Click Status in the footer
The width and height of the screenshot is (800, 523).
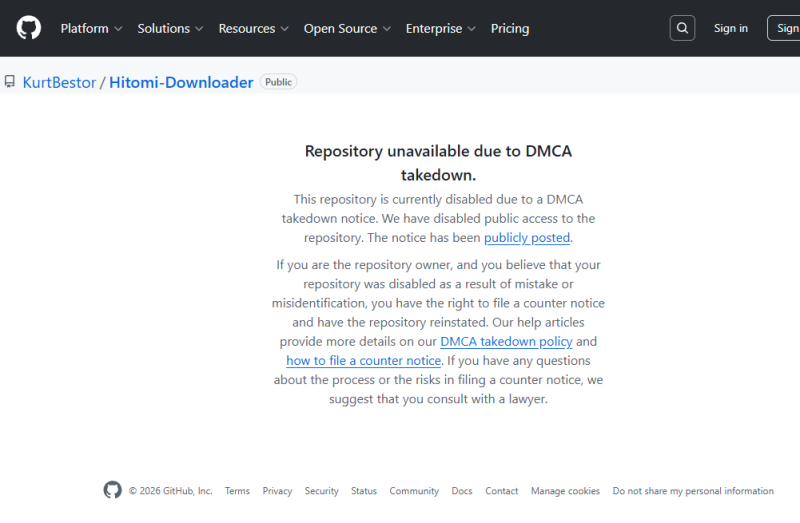(x=364, y=491)
